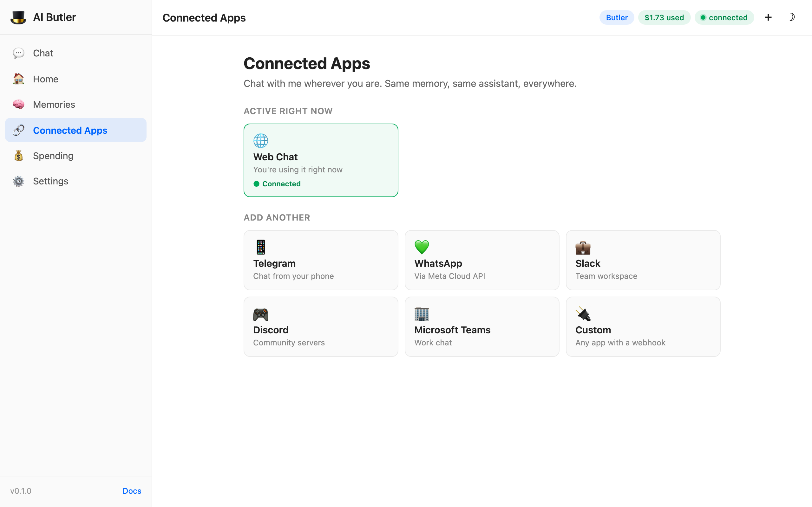This screenshot has height=507, width=812.
Task: Click the $1.73 used spending badge
Action: 664,17
